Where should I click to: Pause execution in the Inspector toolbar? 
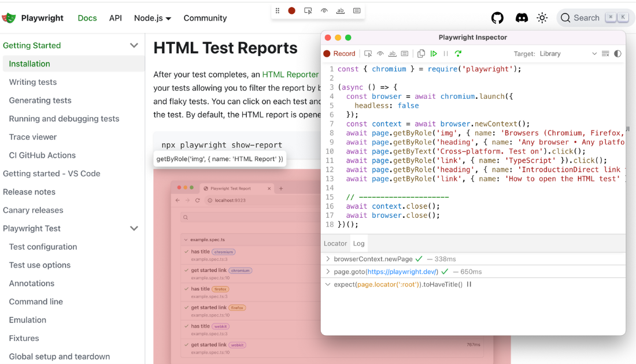coord(445,53)
